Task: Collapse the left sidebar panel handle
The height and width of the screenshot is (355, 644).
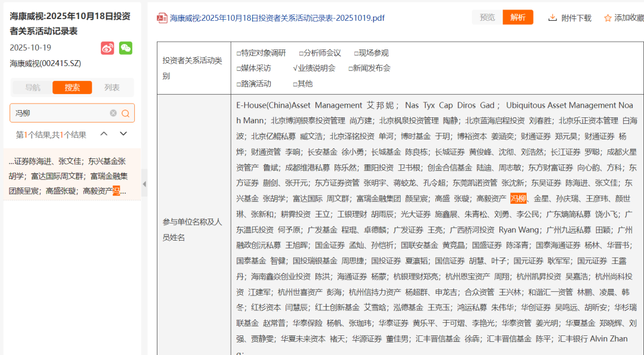Action: click(x=144, y=183)
